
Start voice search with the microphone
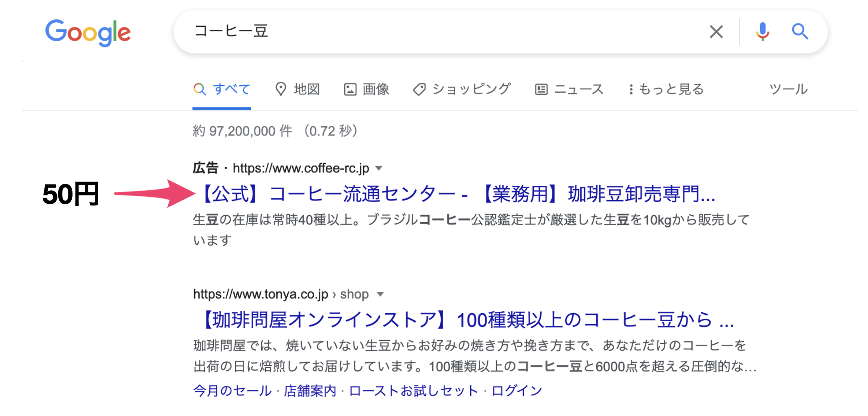click(x=762, y=31)
